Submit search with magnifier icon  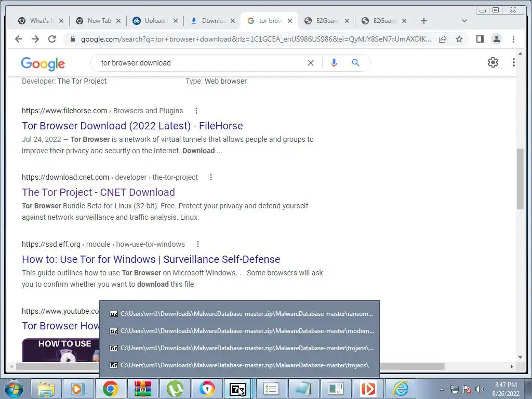[355, 63]
